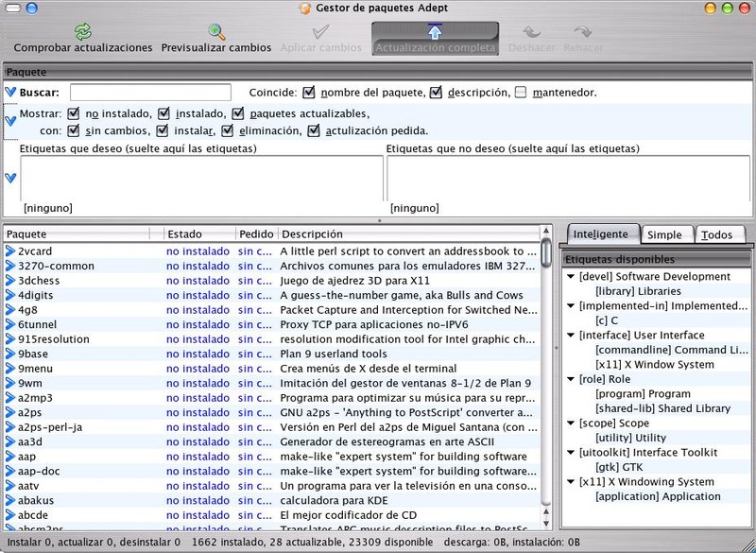Toggle the 'sin cambios' checkbox

[x=74, y=130]
